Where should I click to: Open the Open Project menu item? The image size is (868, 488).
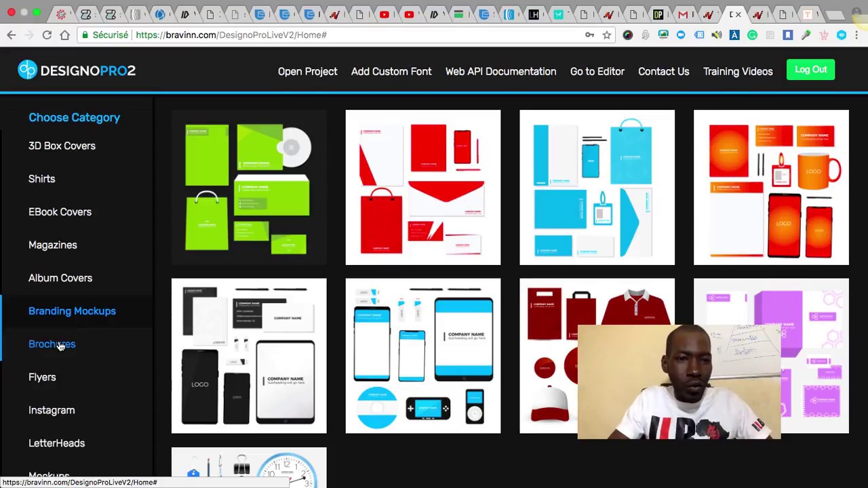(x=307, y=71)
